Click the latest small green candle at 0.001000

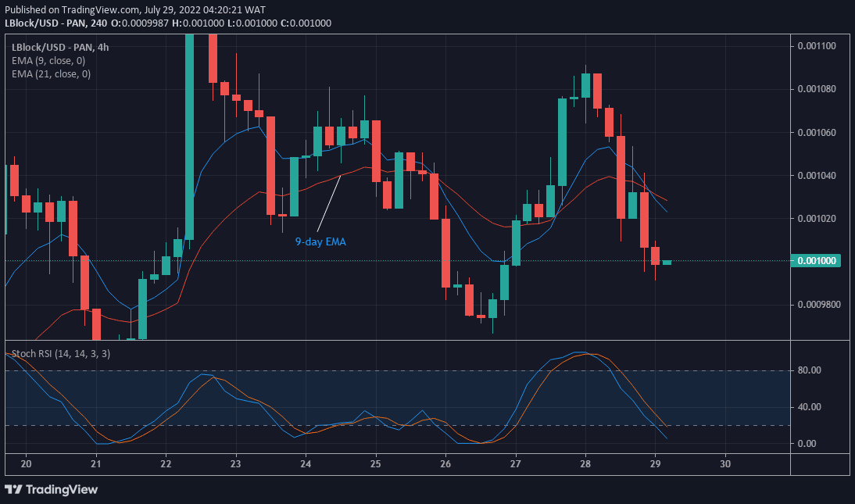click(x=667, y=263)
